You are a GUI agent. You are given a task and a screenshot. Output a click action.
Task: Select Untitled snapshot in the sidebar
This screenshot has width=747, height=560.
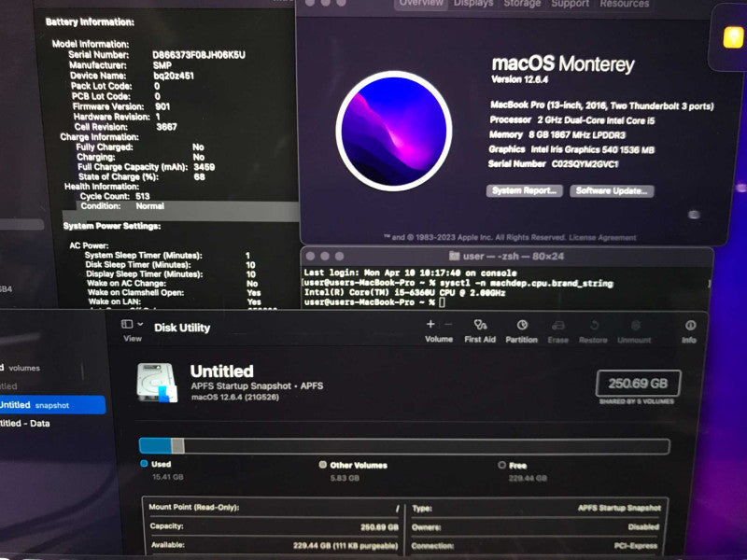coord(51,405)
